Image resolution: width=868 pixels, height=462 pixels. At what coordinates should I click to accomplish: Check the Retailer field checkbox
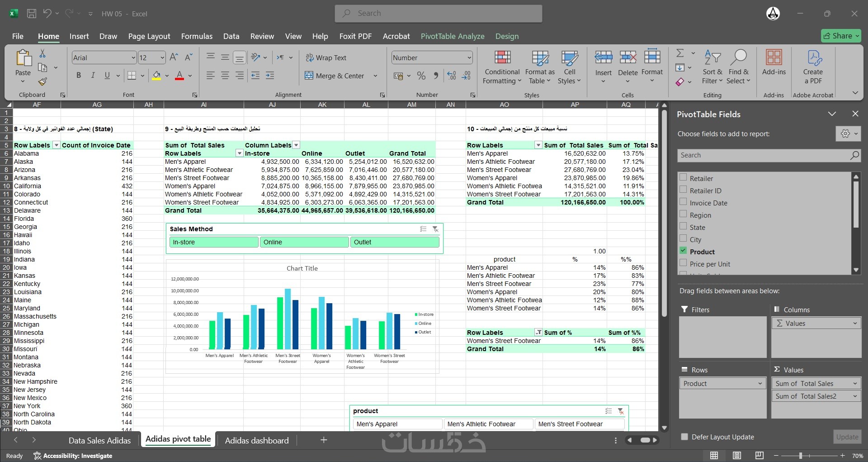(683, 177)
